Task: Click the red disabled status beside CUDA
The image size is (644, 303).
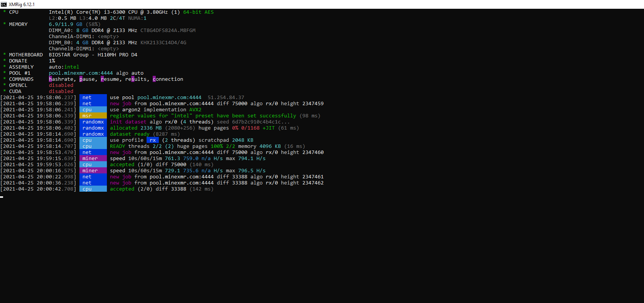Action: coord(61,91)
